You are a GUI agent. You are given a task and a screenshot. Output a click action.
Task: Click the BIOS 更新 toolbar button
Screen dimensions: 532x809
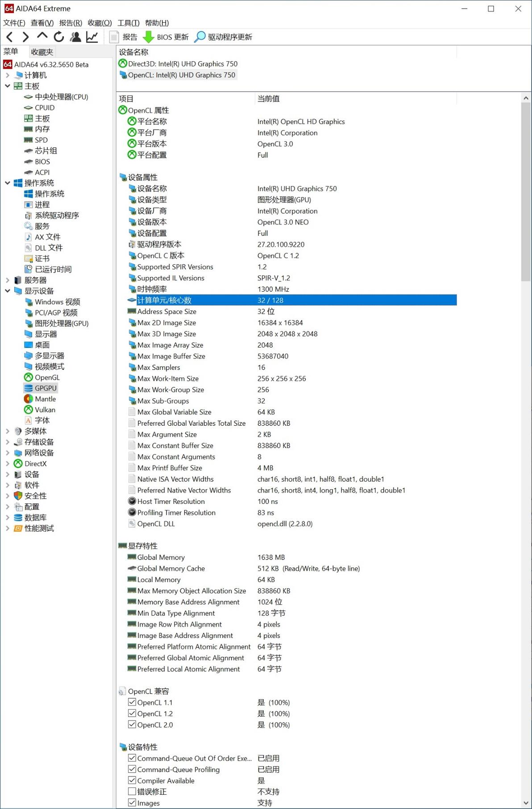click(166, 37)
